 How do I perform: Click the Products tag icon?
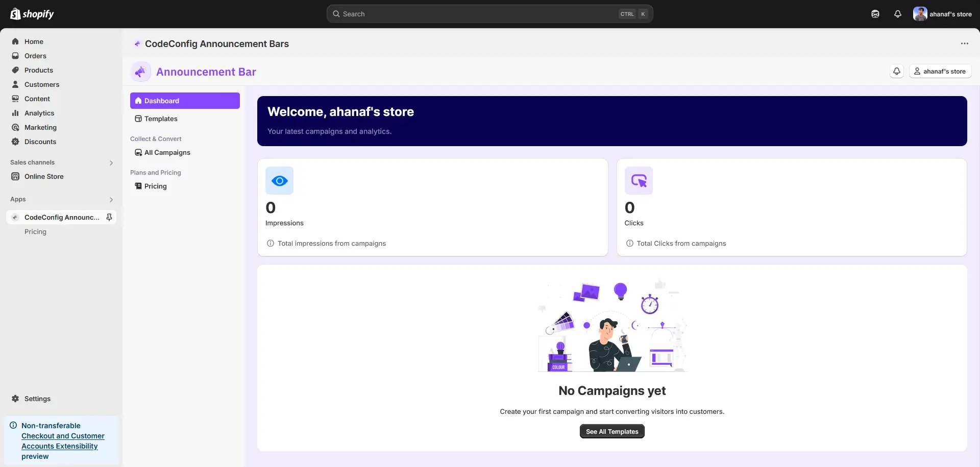[x=15, y=70]
